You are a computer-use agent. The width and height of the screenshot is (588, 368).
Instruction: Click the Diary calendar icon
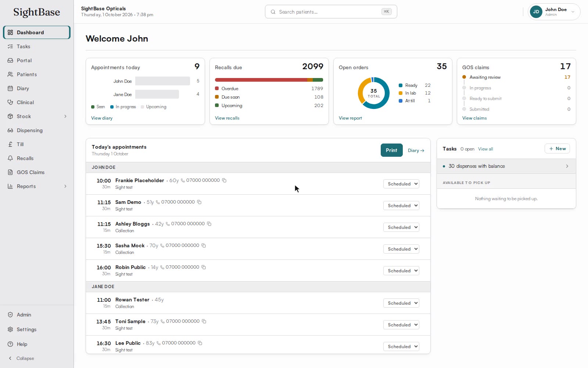pyautogui.click(x=10, y=88)
